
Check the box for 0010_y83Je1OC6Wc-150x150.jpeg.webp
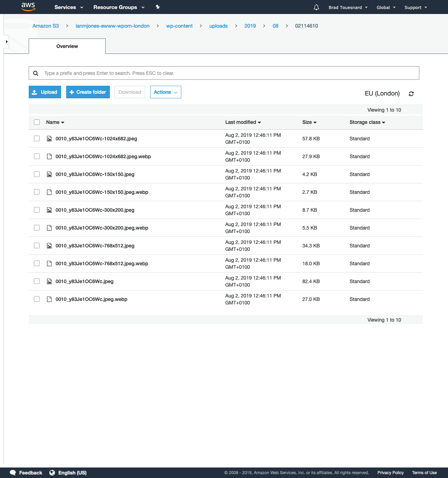(37, 192)
